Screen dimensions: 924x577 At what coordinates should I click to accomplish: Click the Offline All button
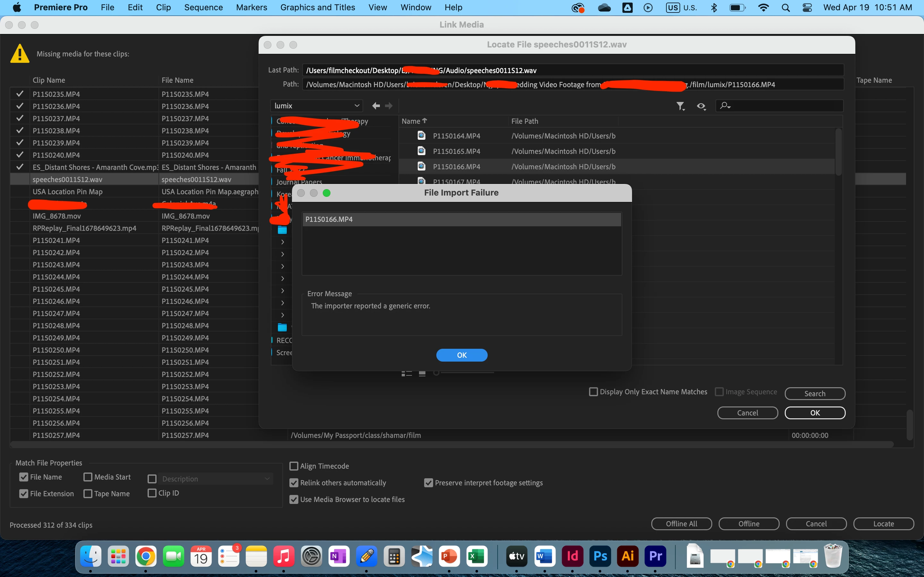[x=681, y=523]
